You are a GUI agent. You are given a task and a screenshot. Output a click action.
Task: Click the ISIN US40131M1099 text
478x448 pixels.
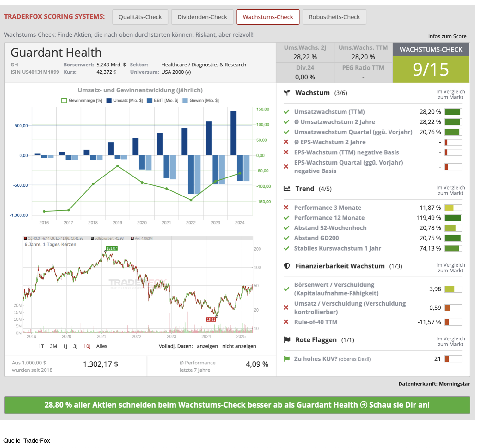pyautogui.click(x=35, y=72)
